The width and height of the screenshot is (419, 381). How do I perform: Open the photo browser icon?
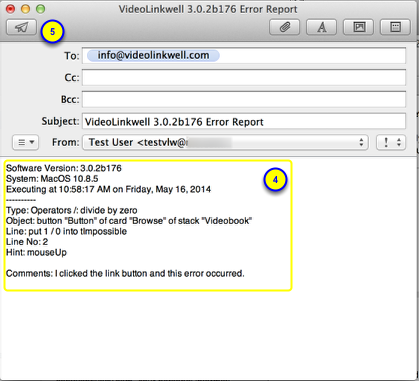coord(358,27)
